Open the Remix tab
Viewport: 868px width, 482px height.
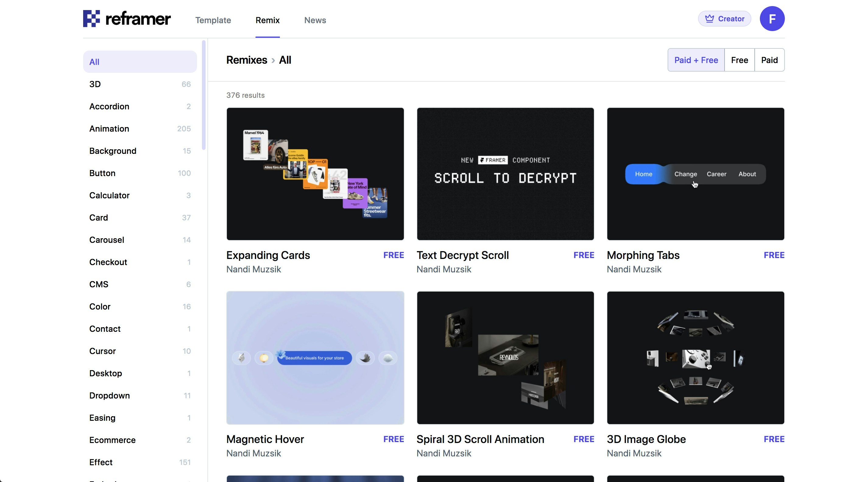267,20
